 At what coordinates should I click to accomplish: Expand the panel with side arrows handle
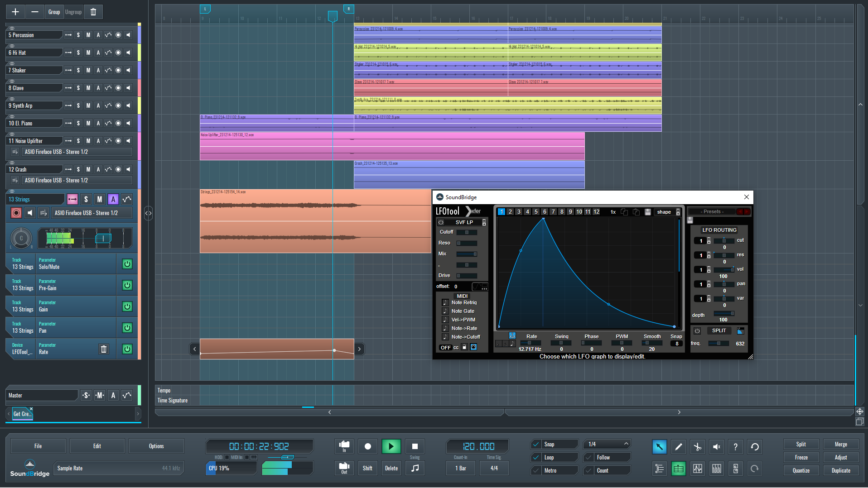[148, 213]
